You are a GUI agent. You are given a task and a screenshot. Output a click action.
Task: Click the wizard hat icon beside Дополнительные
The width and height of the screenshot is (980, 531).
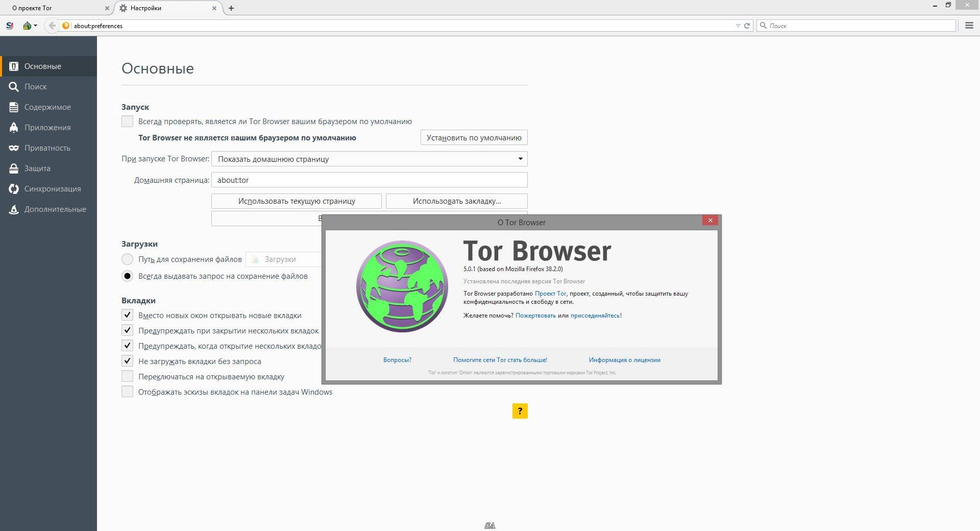coord(14,209)
